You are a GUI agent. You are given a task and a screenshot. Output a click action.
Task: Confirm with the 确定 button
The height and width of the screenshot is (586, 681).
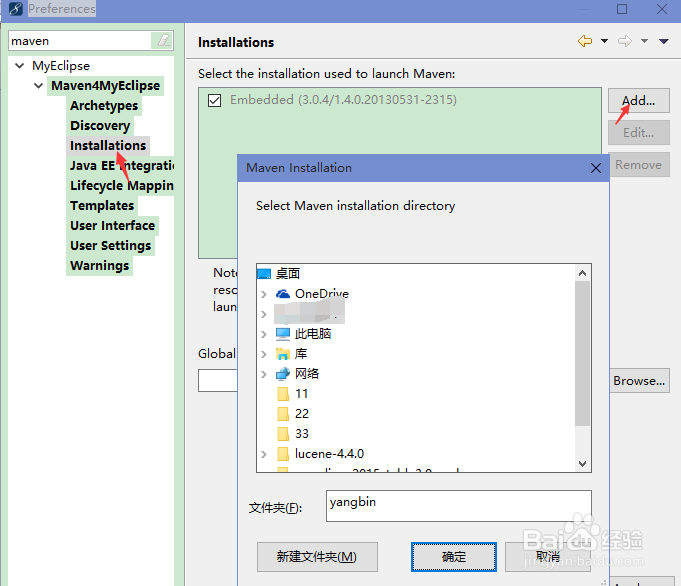tap(453, 557)
